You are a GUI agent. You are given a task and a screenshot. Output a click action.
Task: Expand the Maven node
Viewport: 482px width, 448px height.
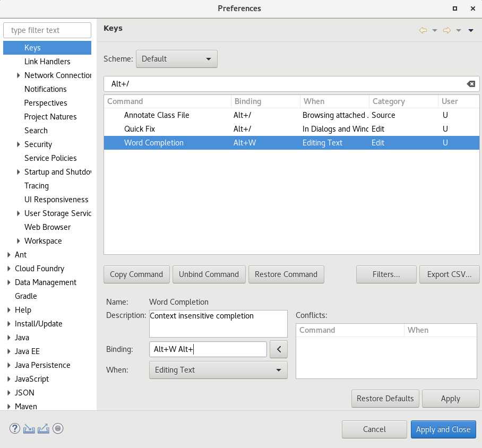tap(9, 407)
